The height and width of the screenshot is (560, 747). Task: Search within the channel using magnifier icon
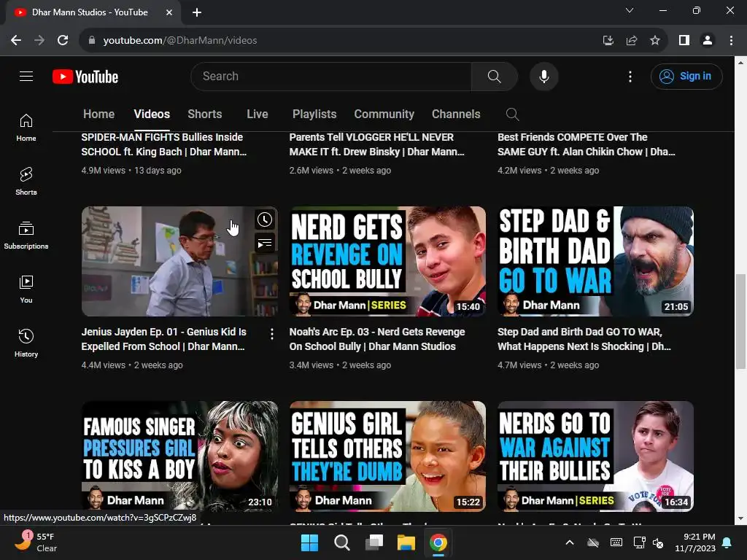(512, 114)
